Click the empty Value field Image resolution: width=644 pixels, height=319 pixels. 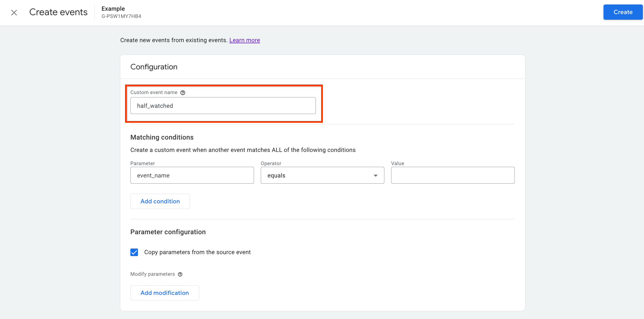tap(453, 175)
